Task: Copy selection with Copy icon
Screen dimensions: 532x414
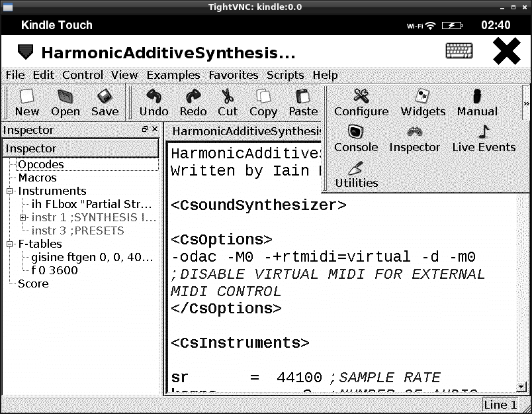Action: point(263,103)
